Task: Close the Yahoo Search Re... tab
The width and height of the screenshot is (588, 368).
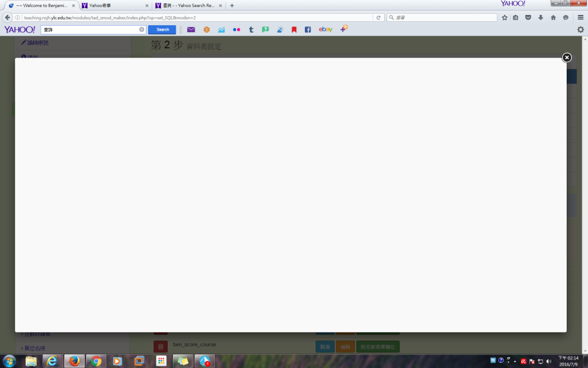Action: point(220,6)
